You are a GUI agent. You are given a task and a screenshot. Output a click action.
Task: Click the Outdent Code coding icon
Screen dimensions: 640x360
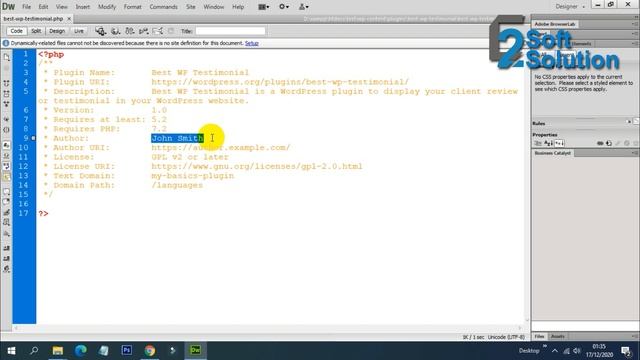(7, 259)
